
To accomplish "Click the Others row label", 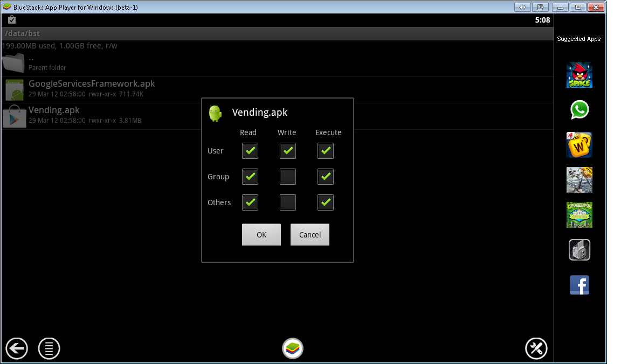I will (x=219, y=202).
